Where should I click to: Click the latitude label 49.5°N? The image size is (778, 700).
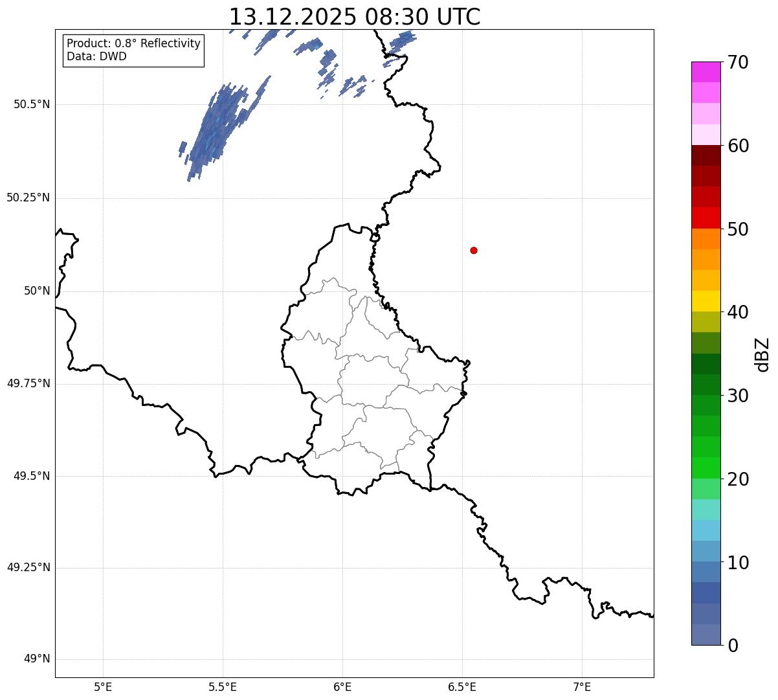click(32, 476)
